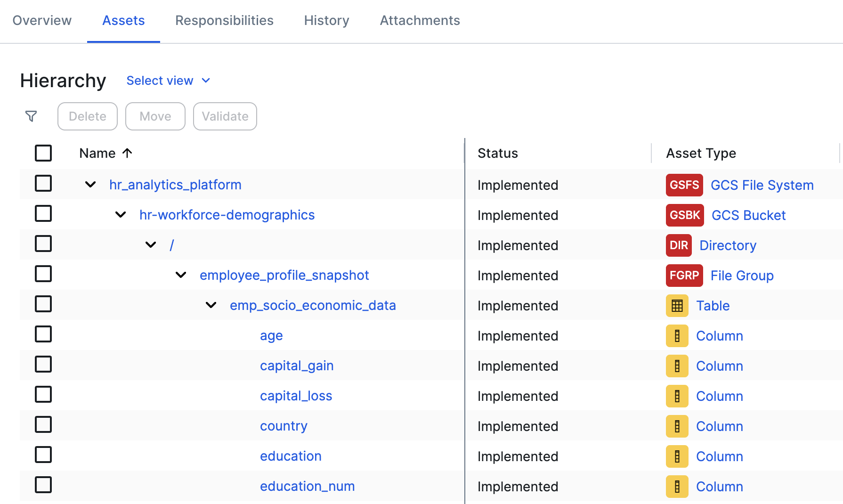Screen dimensions: 843x504
Task: Click the sort arrow next to Name
Action: [x=127, y=153]
